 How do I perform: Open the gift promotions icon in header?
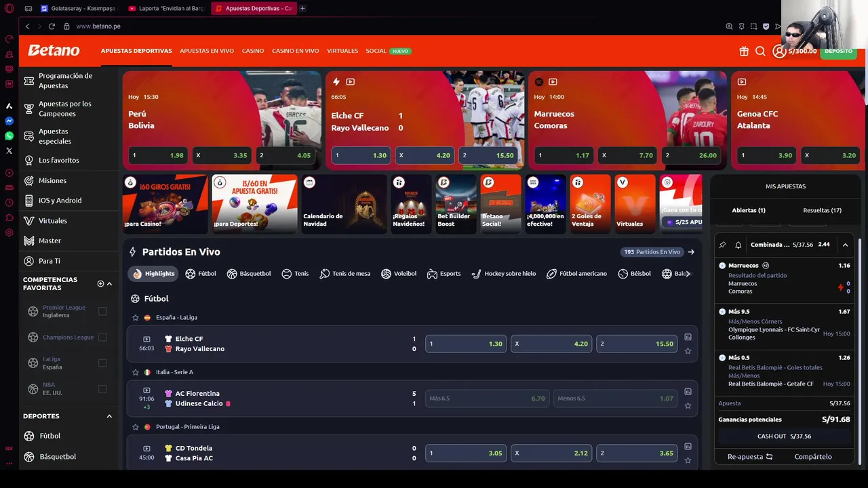(x=744, y=52)
